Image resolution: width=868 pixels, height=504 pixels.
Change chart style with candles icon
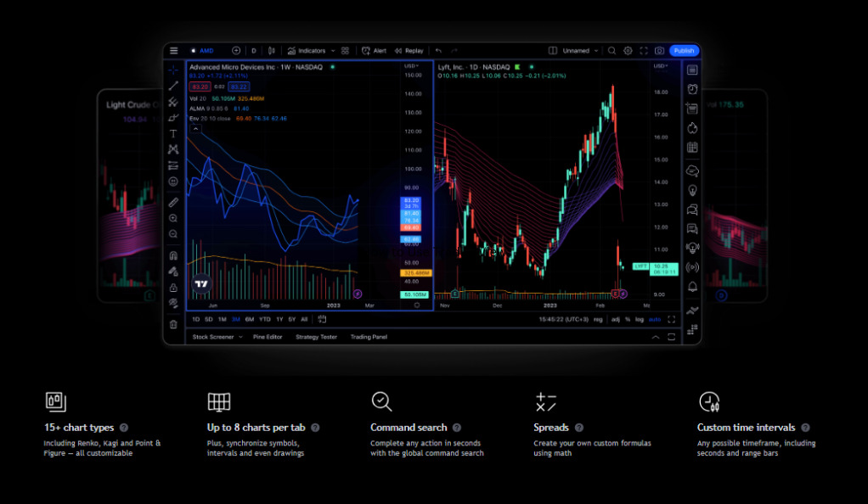[x=272, y=51]
